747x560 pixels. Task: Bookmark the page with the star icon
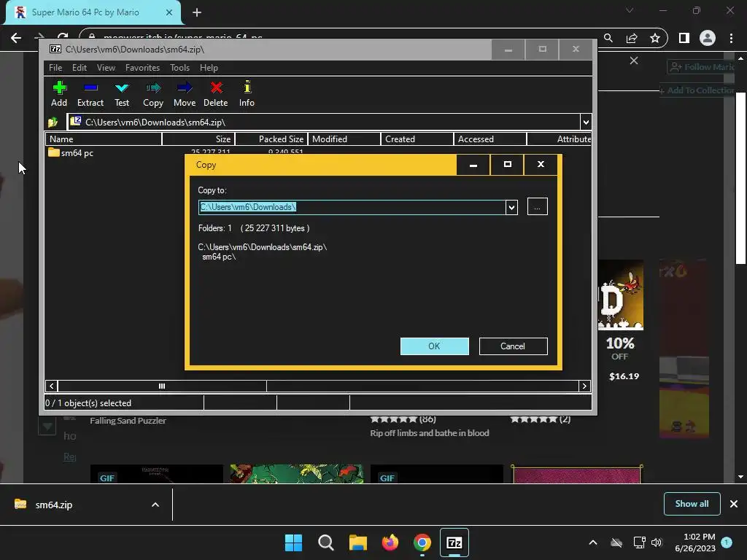coord(655,38)
